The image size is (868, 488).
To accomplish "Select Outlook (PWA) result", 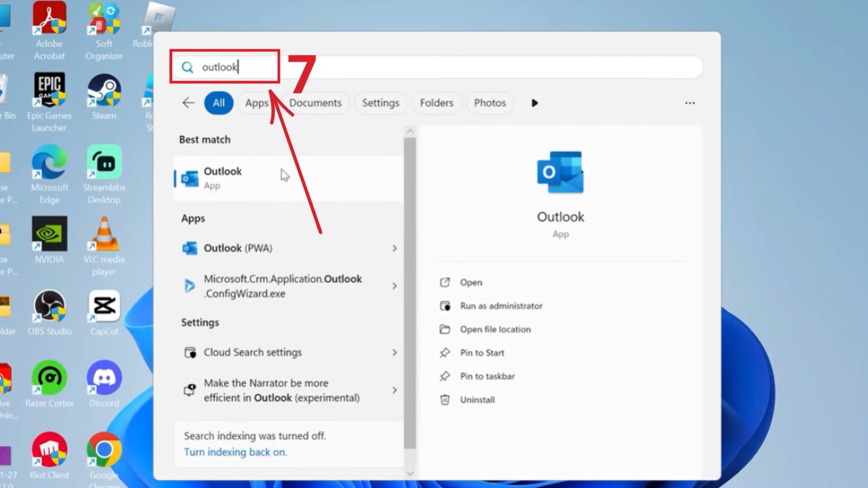I will coord(288,248).
